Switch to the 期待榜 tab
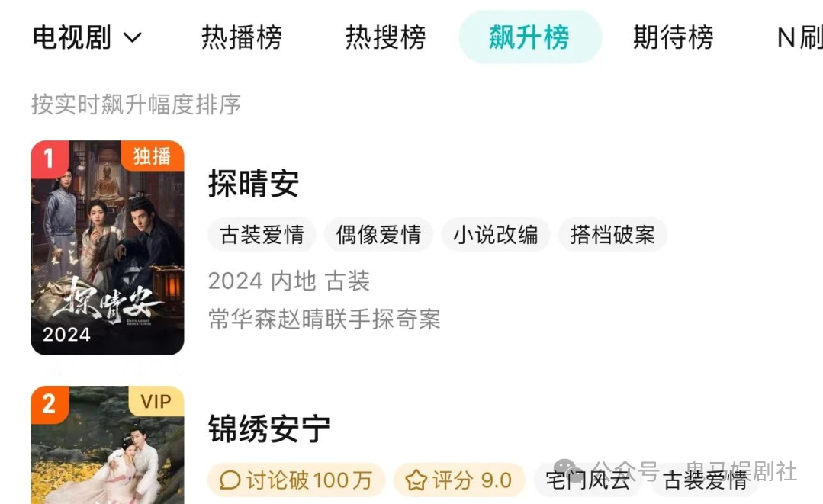This screenshot has width=823, height=504. (x=674, y=37)
